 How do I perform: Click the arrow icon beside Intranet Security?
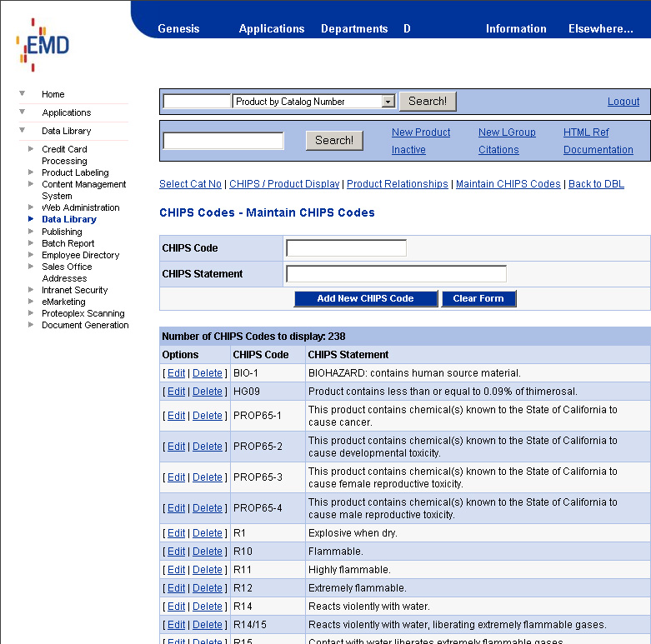coord(31,290)
